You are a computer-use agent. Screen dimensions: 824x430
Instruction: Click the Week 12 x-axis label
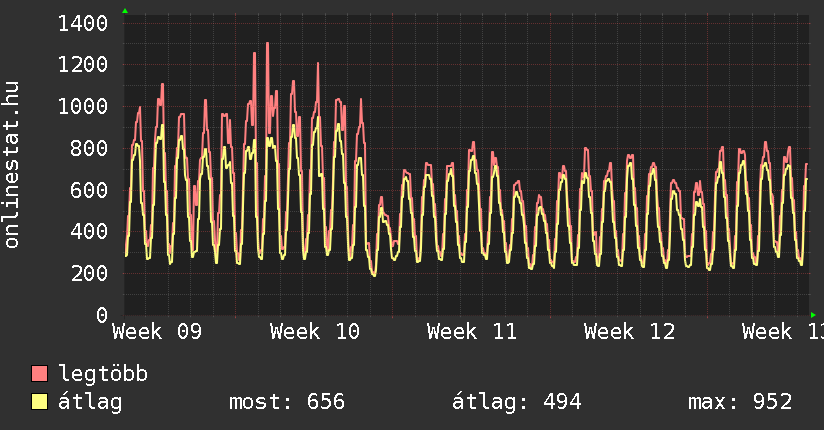tap(629, 331)
